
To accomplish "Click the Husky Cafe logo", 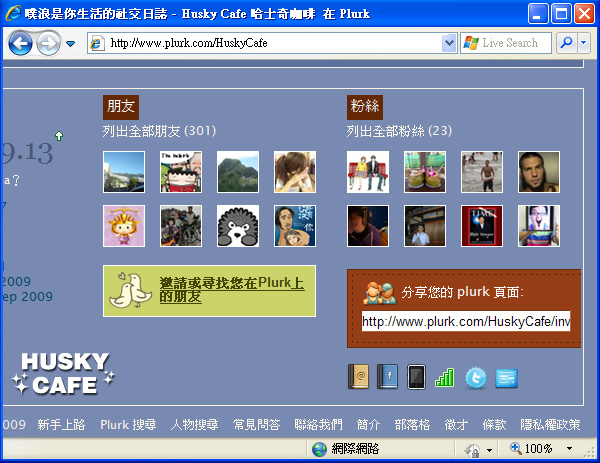I will 63,374.
